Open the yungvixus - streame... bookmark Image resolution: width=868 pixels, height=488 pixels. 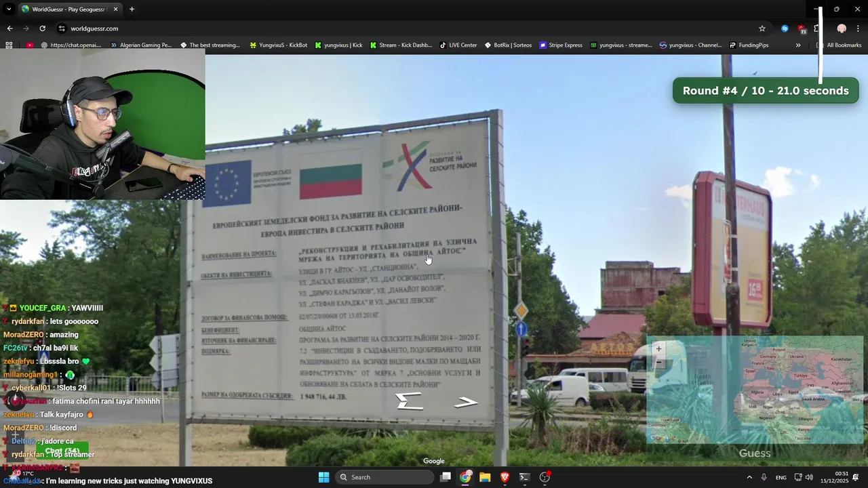pos(621,45)
